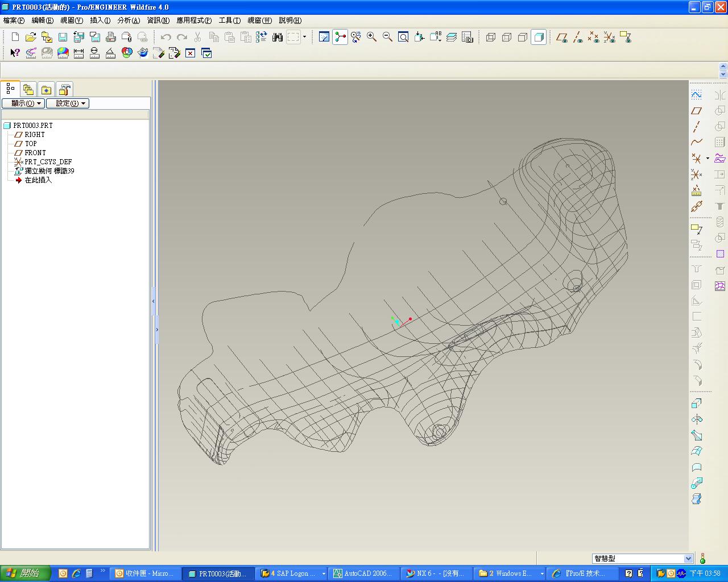
Task: Toggle coordinate systems display on/off
Action: click(x=610, y=38)
